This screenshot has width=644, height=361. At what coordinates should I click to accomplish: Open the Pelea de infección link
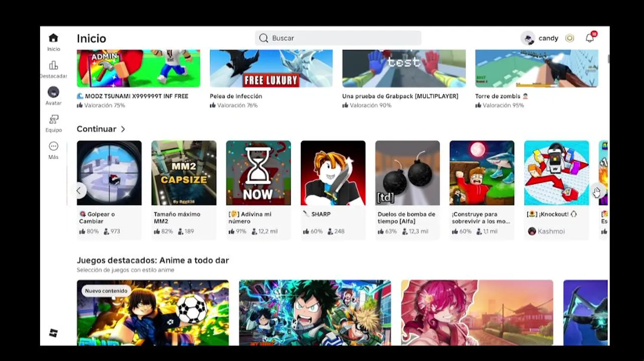click(236, 96)
